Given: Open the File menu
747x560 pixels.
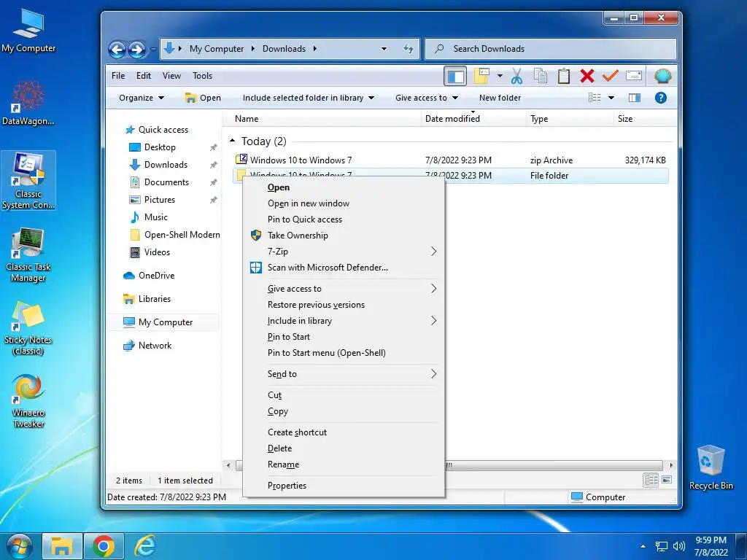Looking at the screenshot, I should [118, 76].
